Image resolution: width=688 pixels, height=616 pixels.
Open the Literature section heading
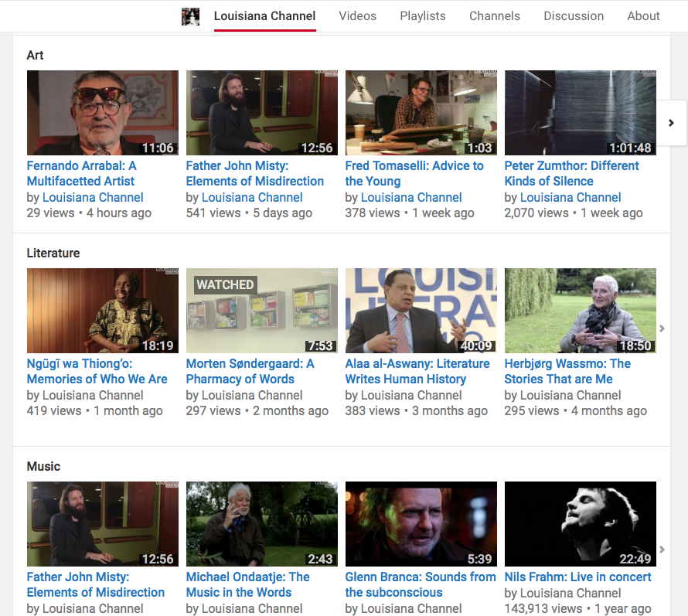coord(53,254)
